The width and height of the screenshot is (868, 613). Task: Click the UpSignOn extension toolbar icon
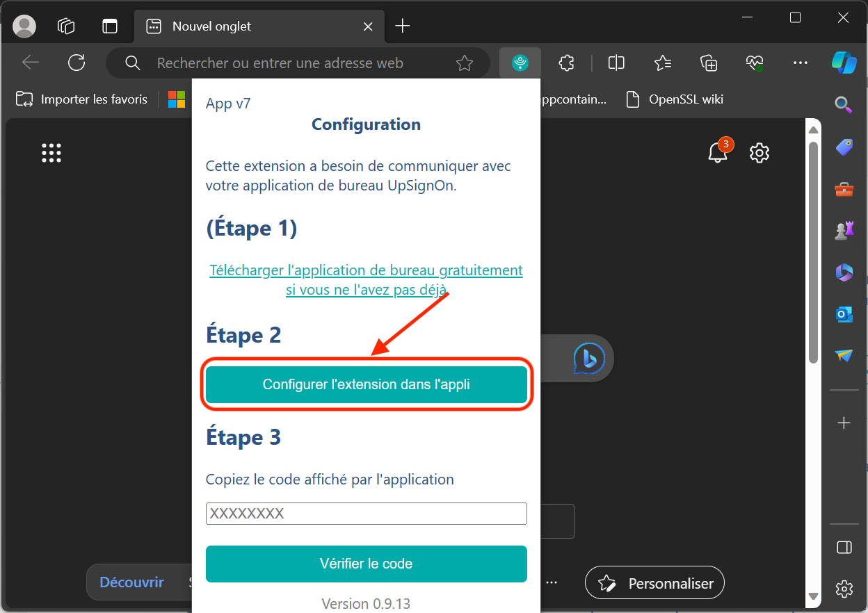[520, 63]
